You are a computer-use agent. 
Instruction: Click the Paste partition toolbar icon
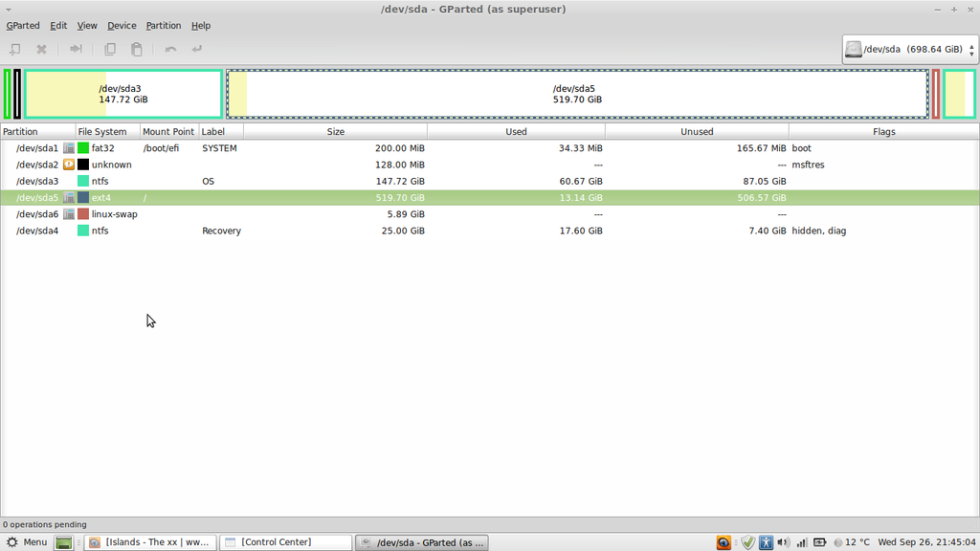point(137,49)
